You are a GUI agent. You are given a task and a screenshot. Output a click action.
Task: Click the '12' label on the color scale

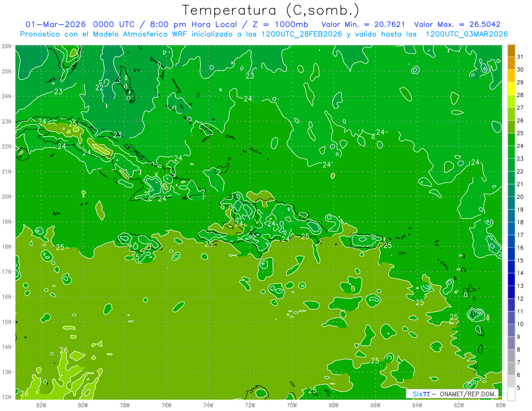click(x=520, y=298)
